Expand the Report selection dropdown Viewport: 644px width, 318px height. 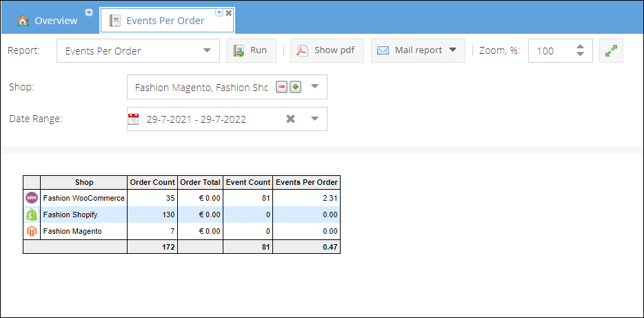pos(207,50)
